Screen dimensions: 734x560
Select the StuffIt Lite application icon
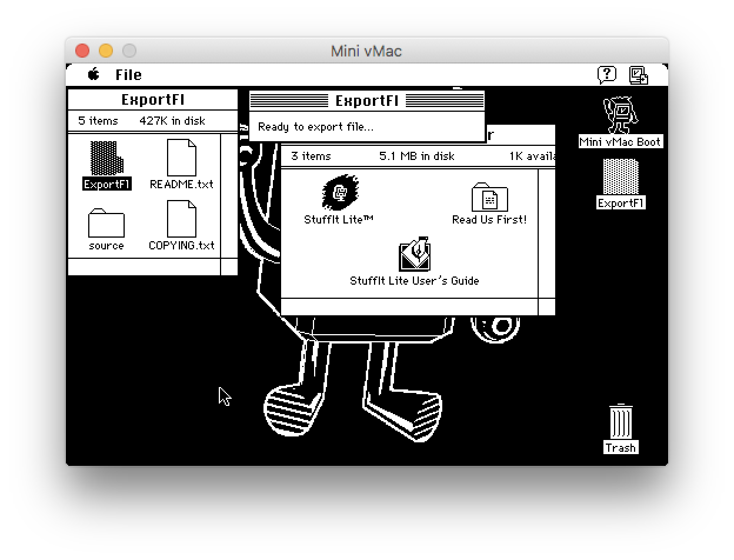340,192
